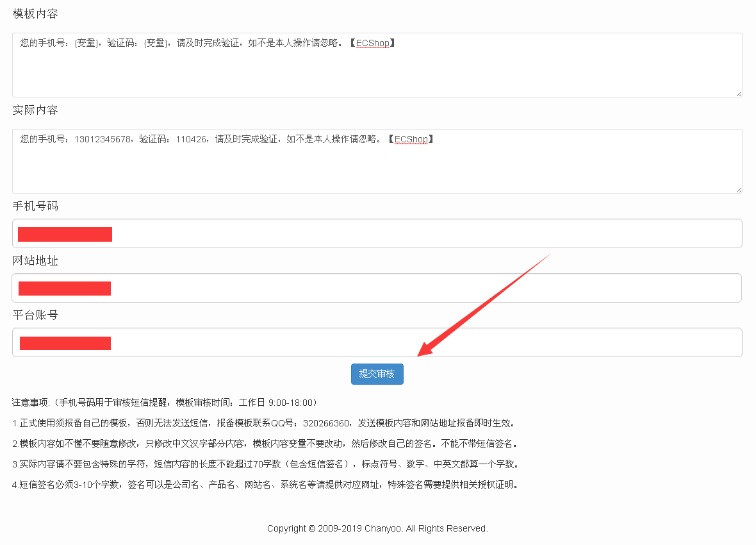Click inside the 实际内容 text area
756x545 pixels.
(x=377, y=167)
